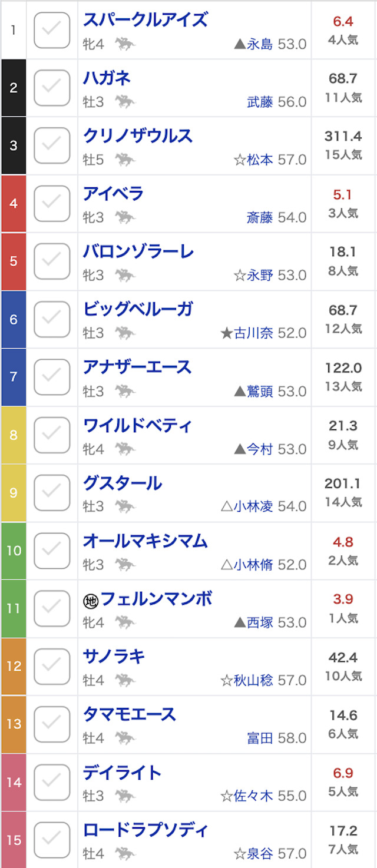Check the box for horse number 1

(x=52, y=30)
